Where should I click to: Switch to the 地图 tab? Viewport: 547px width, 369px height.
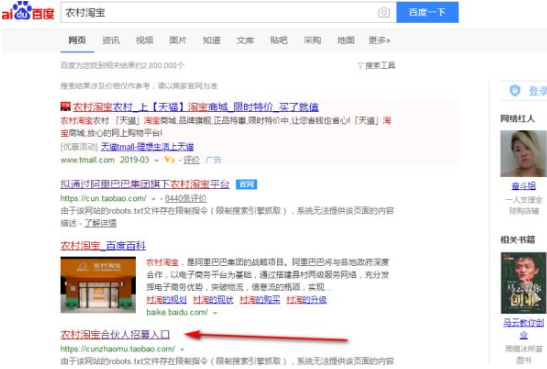346,40
